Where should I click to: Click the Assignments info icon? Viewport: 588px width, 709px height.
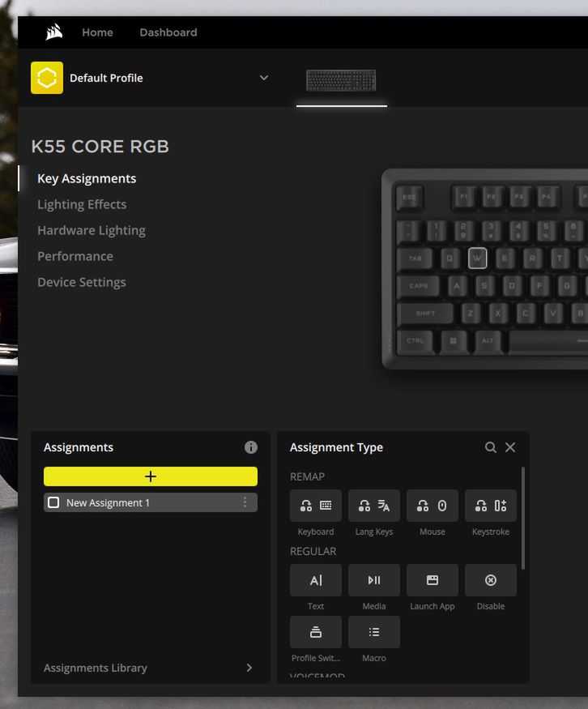pyautogui.click(x=251, y=447)
